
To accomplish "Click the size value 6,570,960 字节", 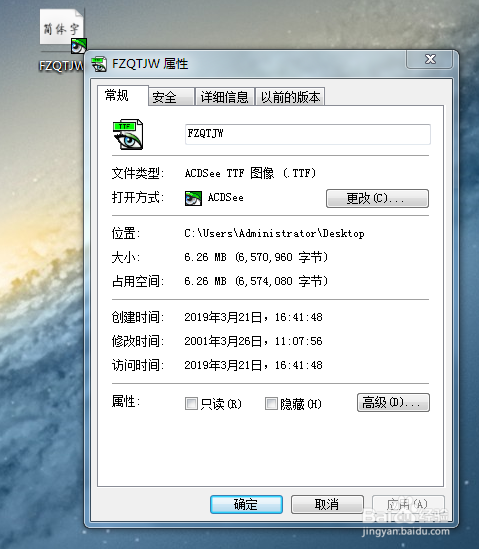I will (x=281, y=257).
